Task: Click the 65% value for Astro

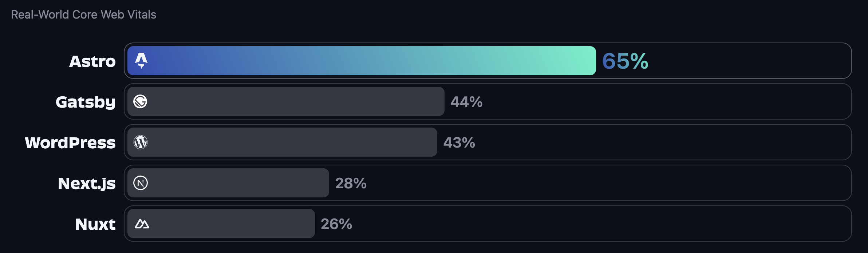Action: (625, 61)
